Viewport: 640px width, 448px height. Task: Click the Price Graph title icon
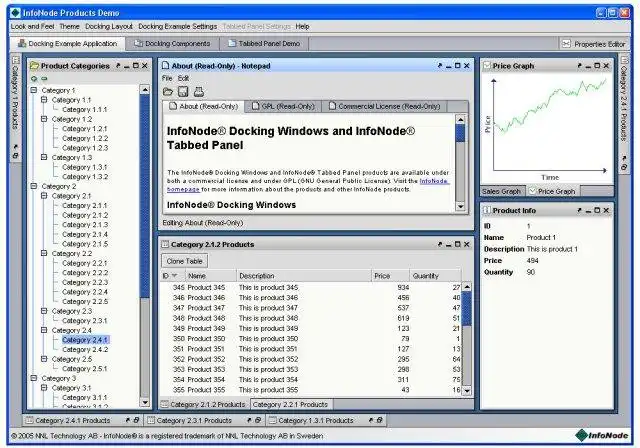(x=487, y=65)
